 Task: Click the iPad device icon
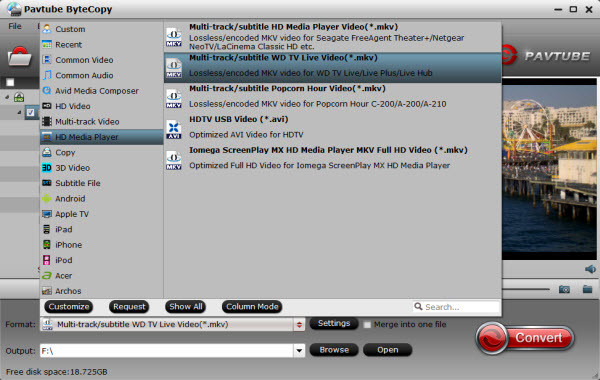click(47, 229)
